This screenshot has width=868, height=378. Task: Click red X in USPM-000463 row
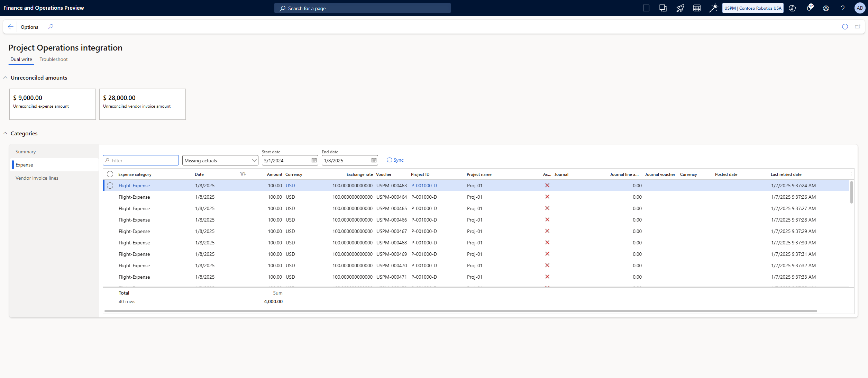547,185
